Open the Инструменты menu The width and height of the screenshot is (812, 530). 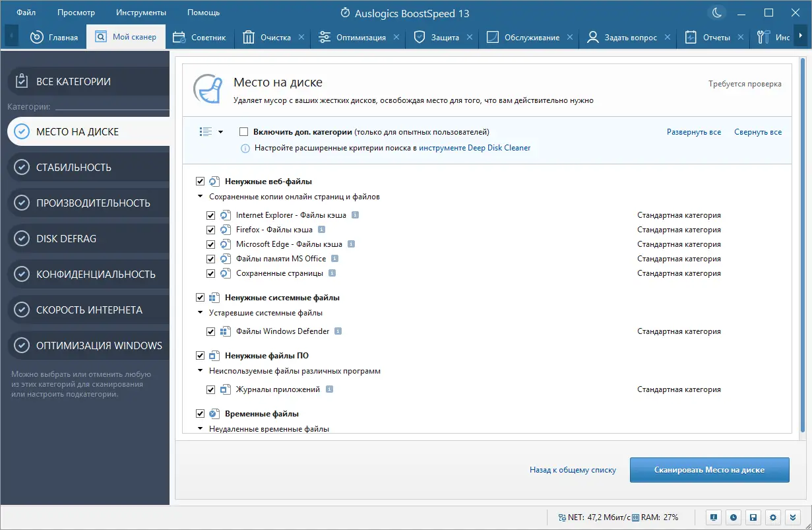141,13
